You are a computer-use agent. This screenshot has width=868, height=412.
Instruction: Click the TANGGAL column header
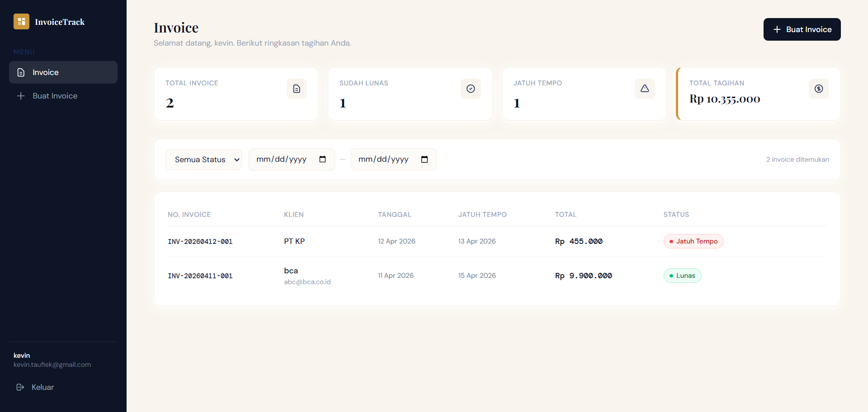[x=395, y=215]
